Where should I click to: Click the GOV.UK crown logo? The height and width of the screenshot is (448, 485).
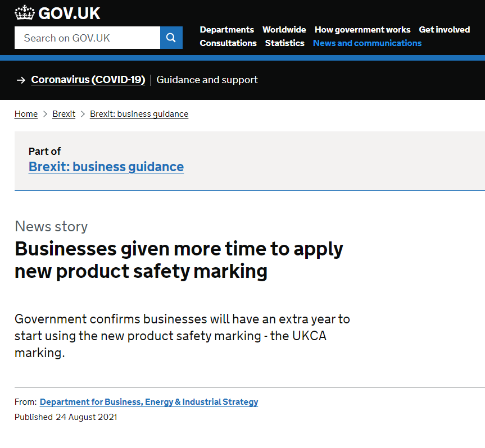(x=24, y=12)
